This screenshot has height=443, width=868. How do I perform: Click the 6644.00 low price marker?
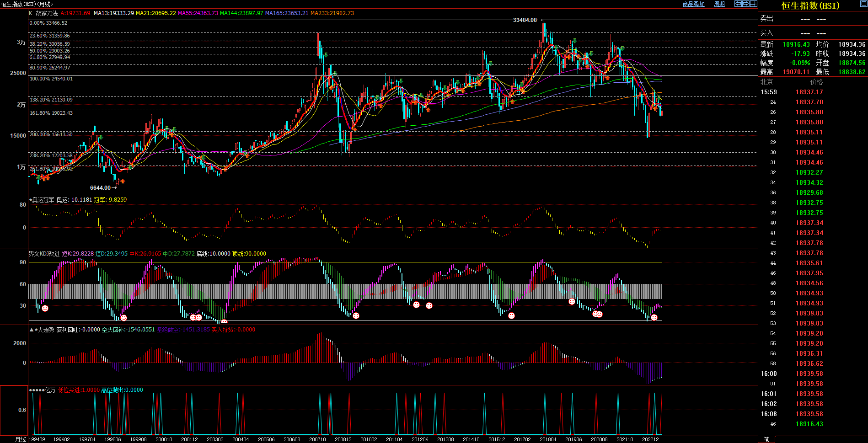coord(100,188)
